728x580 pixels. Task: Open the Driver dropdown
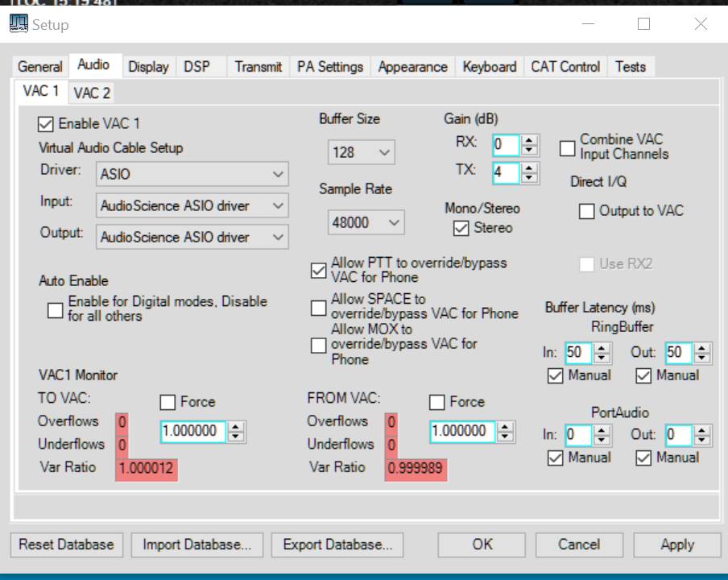pos(191,174)
